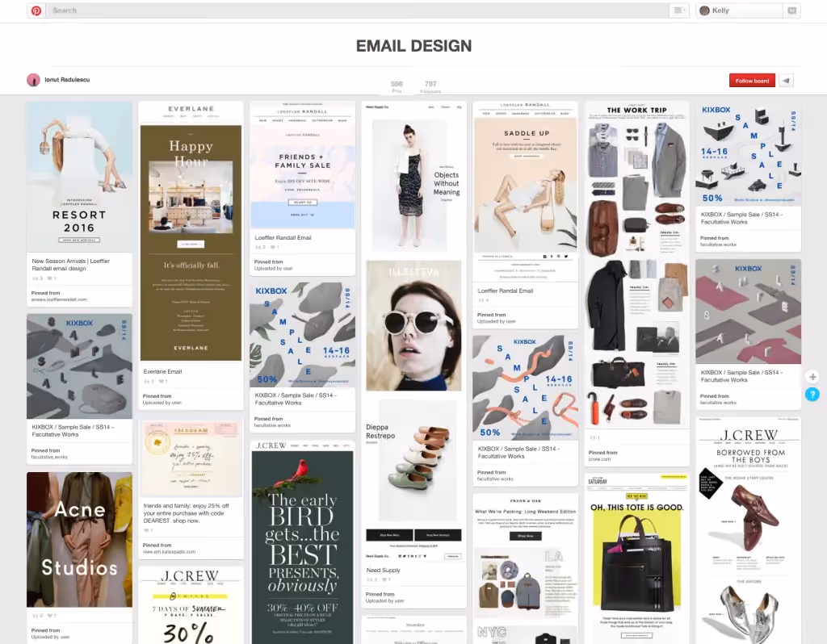The width and height of the screenshot is (827, 644).
Task: Open The Work Trip pin image
Action: pyautogui.click(x=636, y=265)
